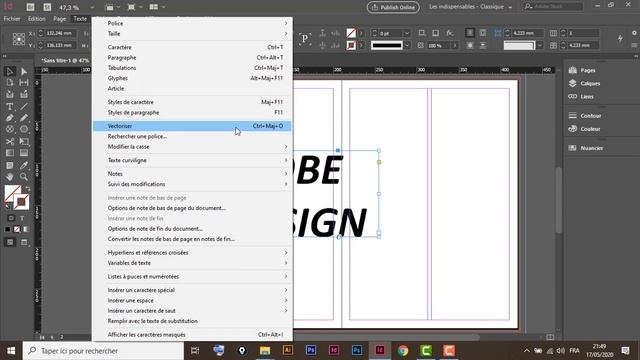
Task: Click Adobe Stock search field
Action: [x=553, y=7]
